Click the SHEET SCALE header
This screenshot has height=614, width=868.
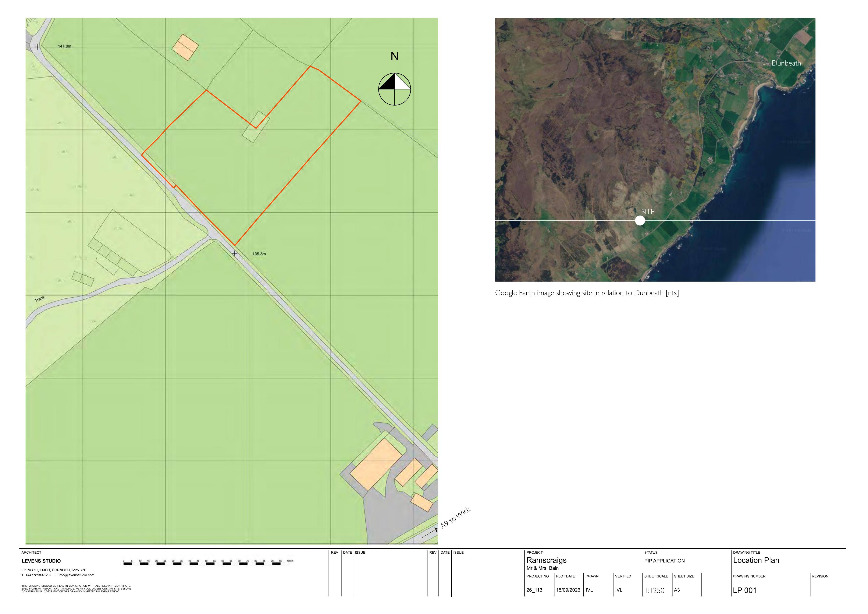[656, 576]
